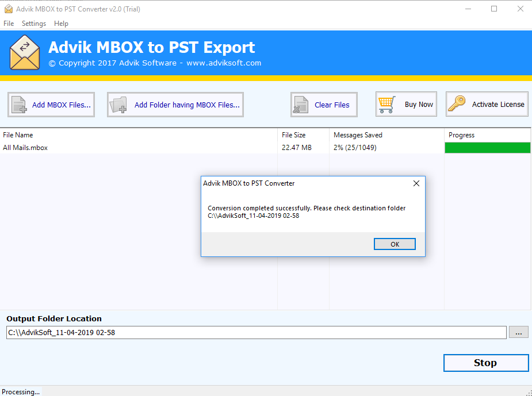Click the window resize grip in status bar
The width and height of the screenshot is (532, 396).
[x=529, y=393]
